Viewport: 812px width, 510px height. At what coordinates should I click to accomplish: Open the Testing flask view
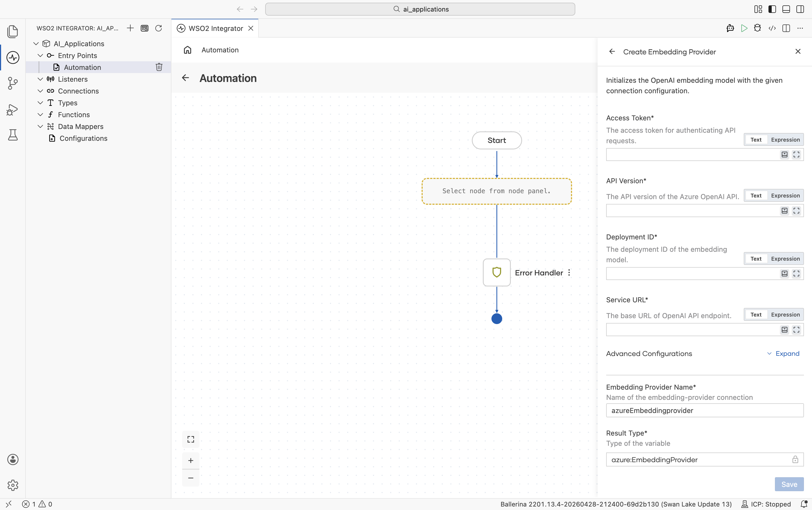13,135
